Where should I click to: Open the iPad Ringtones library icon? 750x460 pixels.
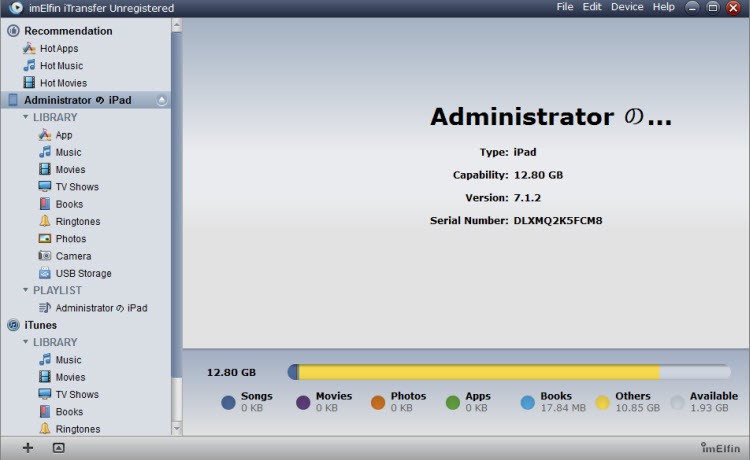coord(44,221)
